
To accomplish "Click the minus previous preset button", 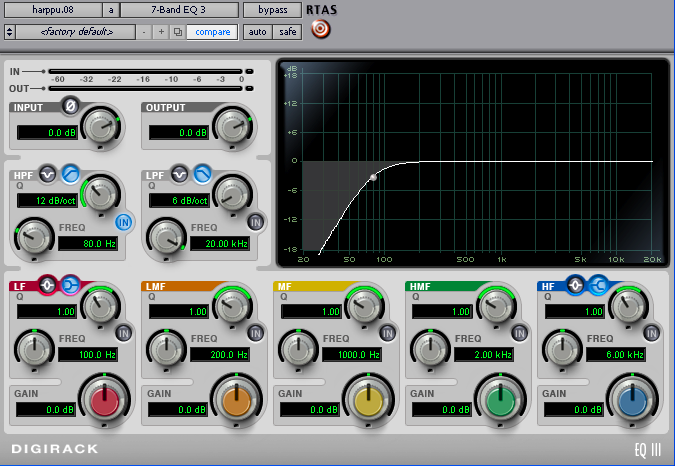I will coord(144,32).
